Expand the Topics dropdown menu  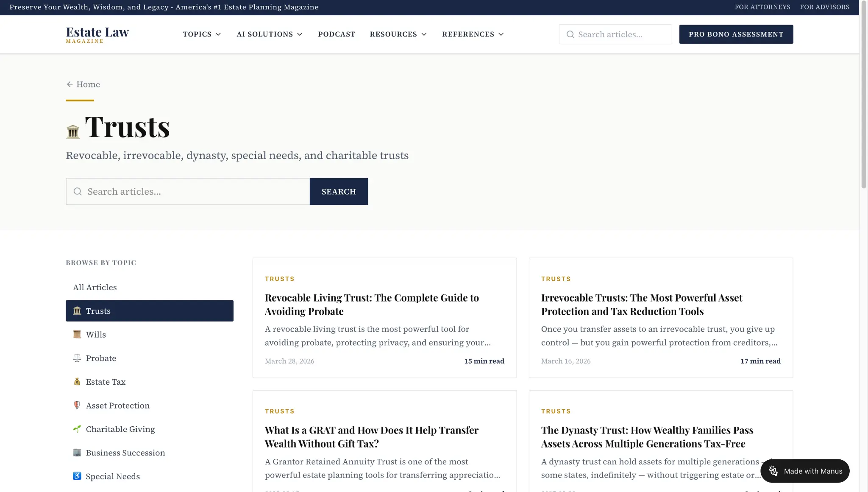pyautogui.click(x=202, y=34)
